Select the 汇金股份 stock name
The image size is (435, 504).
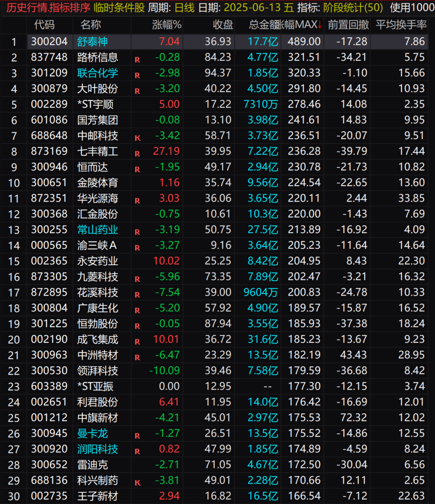[x=98, y=214]
